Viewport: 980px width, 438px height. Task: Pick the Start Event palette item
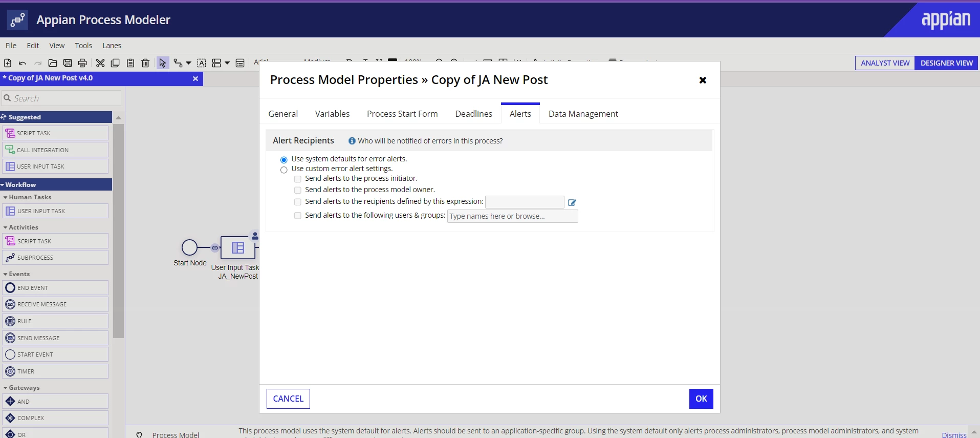(x=55, y=354)
